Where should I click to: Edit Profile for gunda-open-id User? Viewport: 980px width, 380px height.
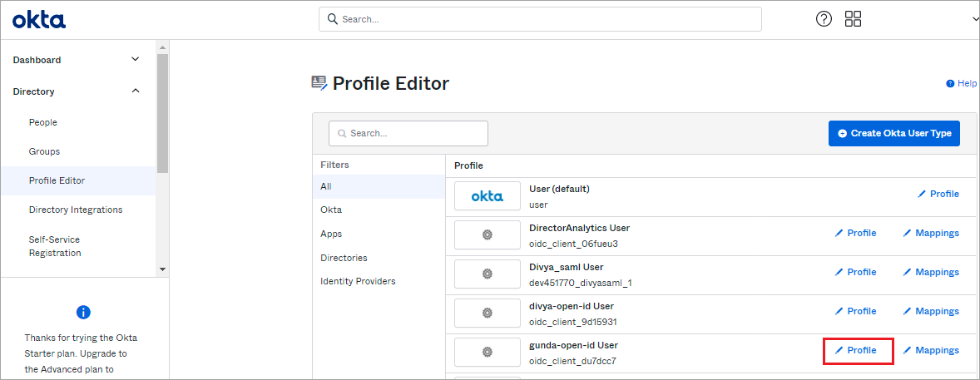click(x=855, y=350)
